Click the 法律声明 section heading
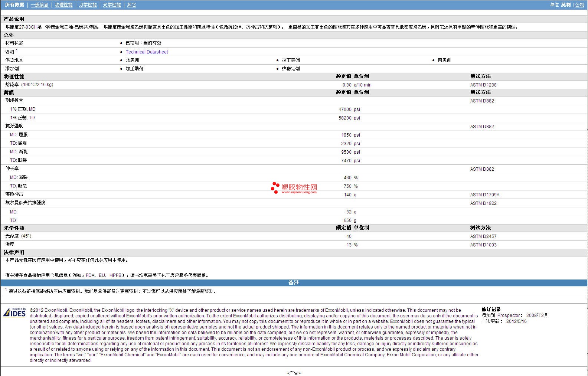The width and height of the screenshot is (588, 376). click(14, 252)
